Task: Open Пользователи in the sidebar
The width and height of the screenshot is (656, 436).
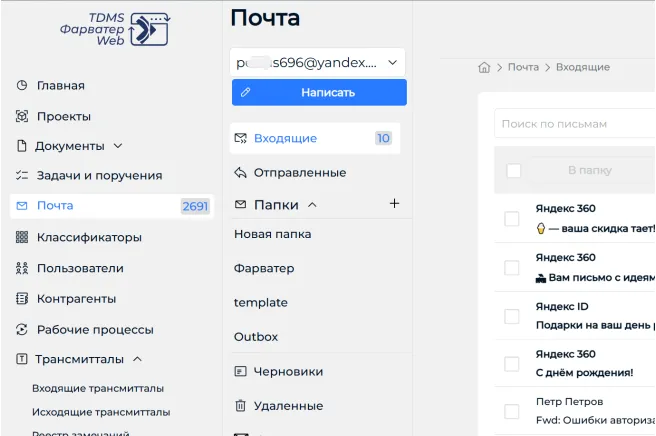Action: coord(80,268)
